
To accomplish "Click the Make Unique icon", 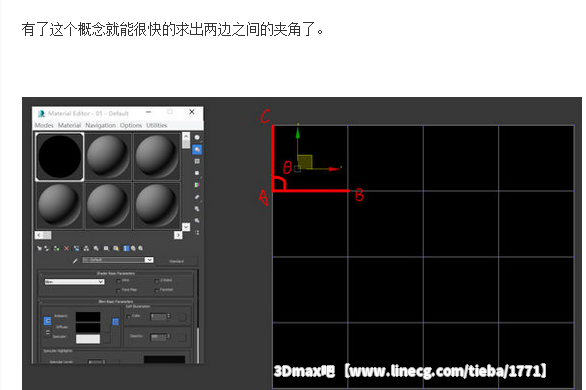I will [86, 248].
